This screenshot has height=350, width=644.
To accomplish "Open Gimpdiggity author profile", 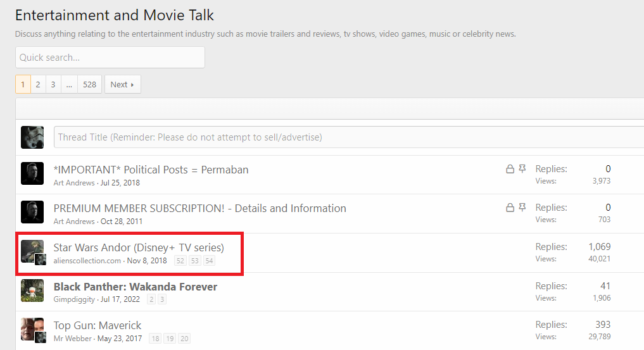I will point(74,299).
